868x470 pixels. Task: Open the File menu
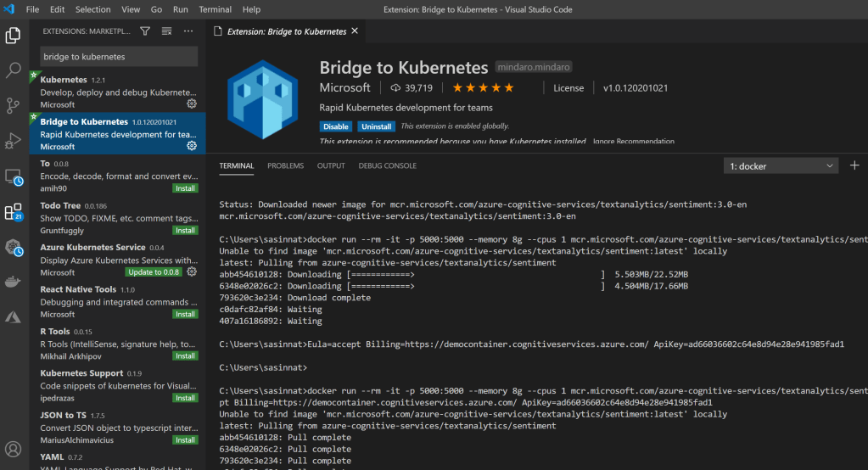(x=32, y=9)
